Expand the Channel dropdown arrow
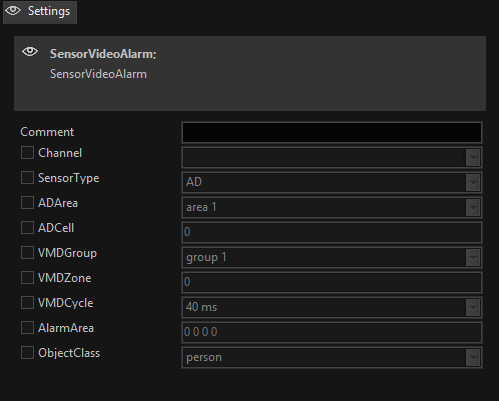Viewport: 499px width, 401px height. (x=473, y=157)
